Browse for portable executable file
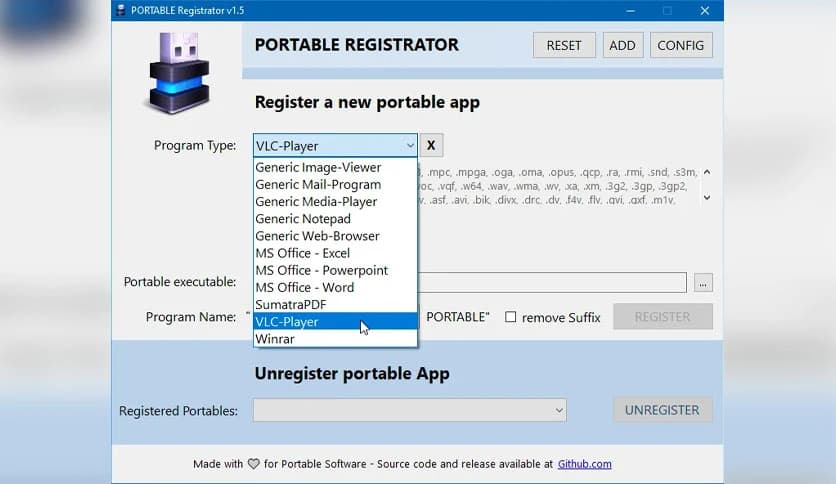Image resolution: width=836 pixels, height=484 pixels. [x=703, y=283]
